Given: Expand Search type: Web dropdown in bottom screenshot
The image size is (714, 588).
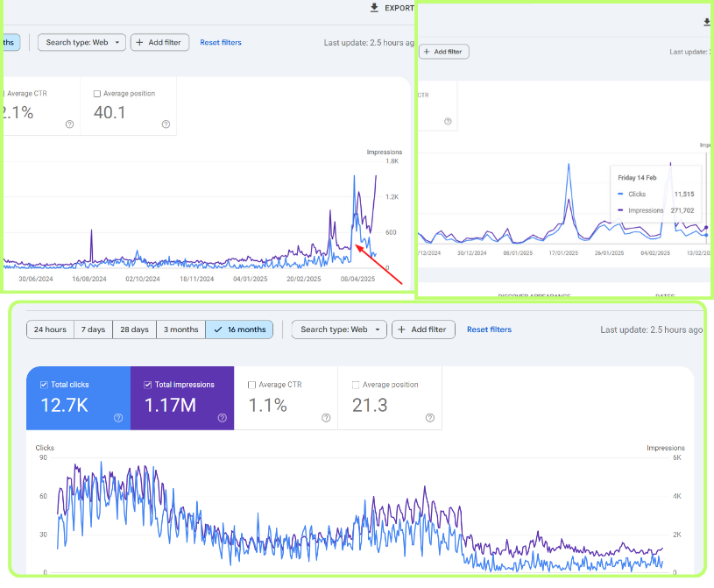Looking at the screenshot, I should [339, 329].
